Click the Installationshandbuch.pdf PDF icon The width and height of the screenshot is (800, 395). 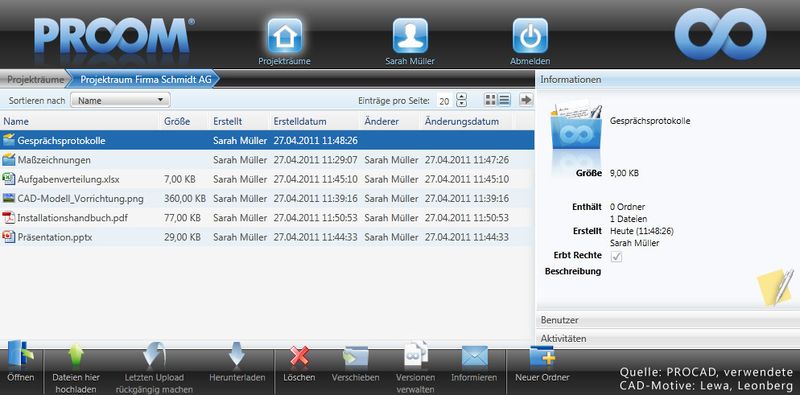click(x=9, y=218)
